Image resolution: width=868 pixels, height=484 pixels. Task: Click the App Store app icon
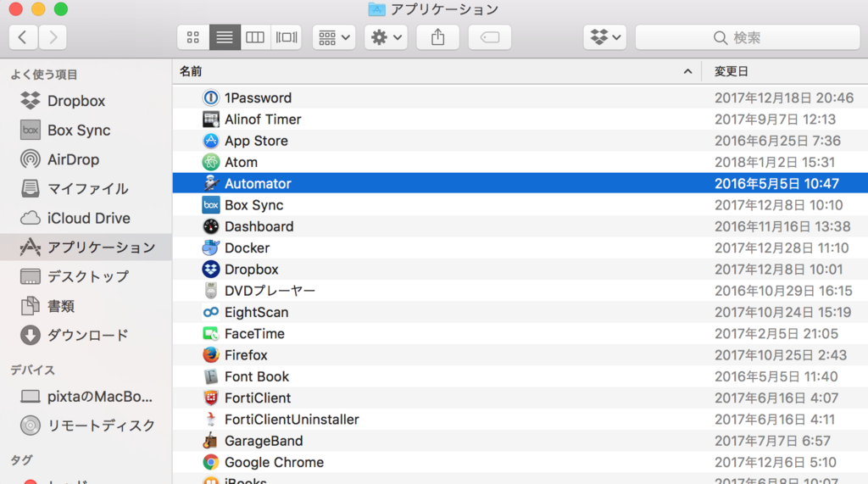(210, 141)
